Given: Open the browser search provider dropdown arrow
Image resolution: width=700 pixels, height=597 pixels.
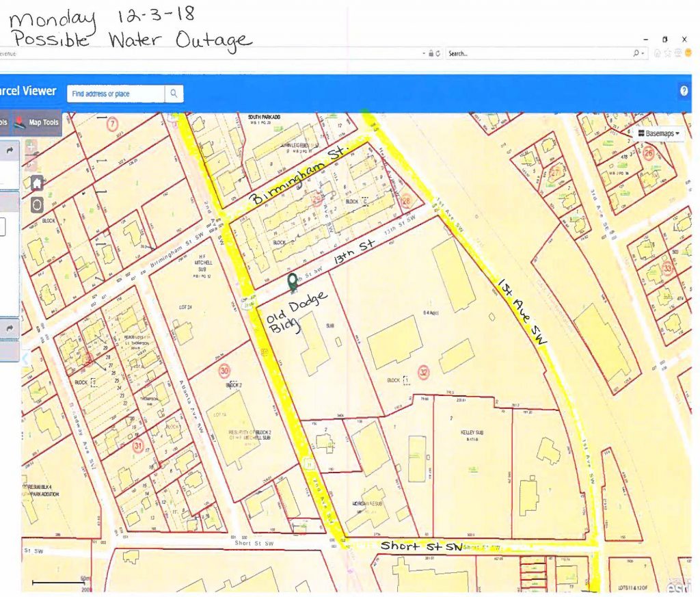Looking at the screenshot, I should pyautogui.click(x=643, y=53).
